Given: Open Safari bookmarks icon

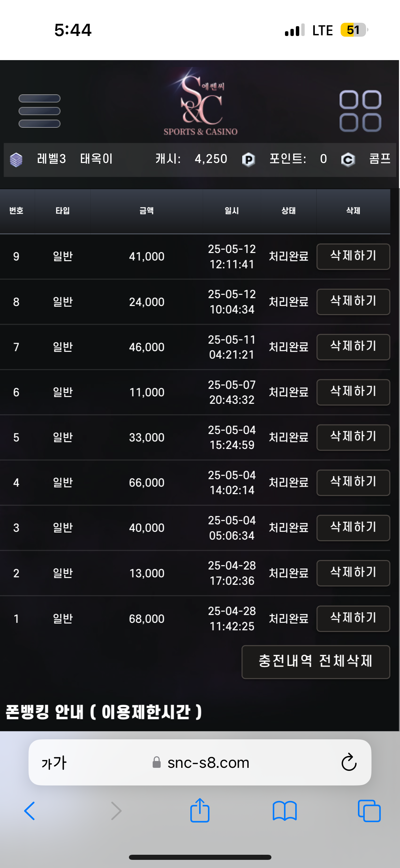Looking at the screenshot, I should pos(285,811).
